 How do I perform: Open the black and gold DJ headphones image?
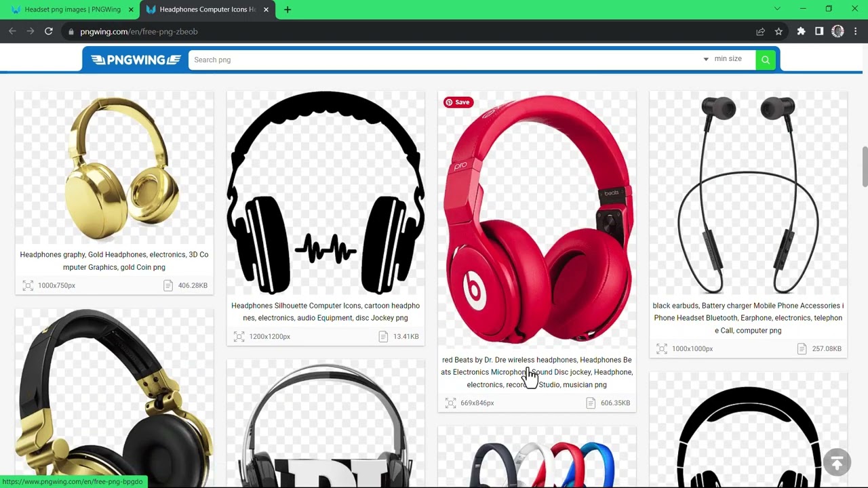115,399
